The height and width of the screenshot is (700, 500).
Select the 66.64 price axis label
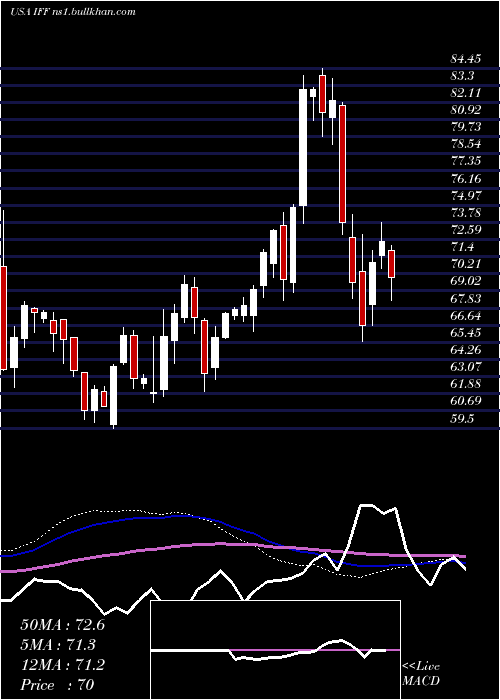[466, 316]
